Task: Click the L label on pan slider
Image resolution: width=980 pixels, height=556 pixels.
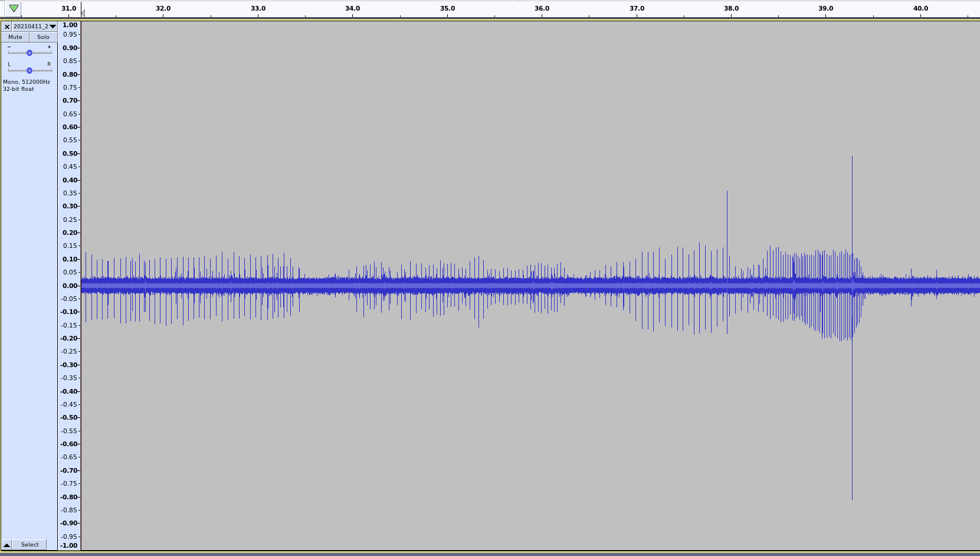Action: [9, 64]
